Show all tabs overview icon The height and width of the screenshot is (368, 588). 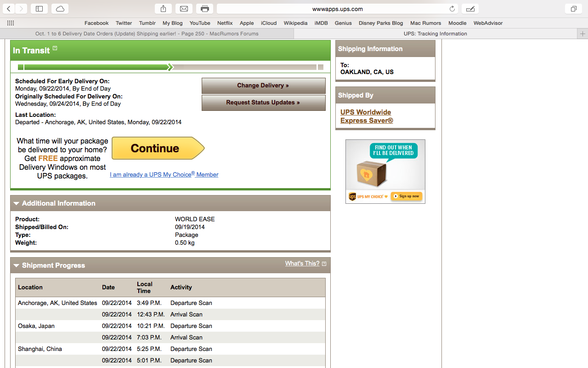click(x=574, y=9)
